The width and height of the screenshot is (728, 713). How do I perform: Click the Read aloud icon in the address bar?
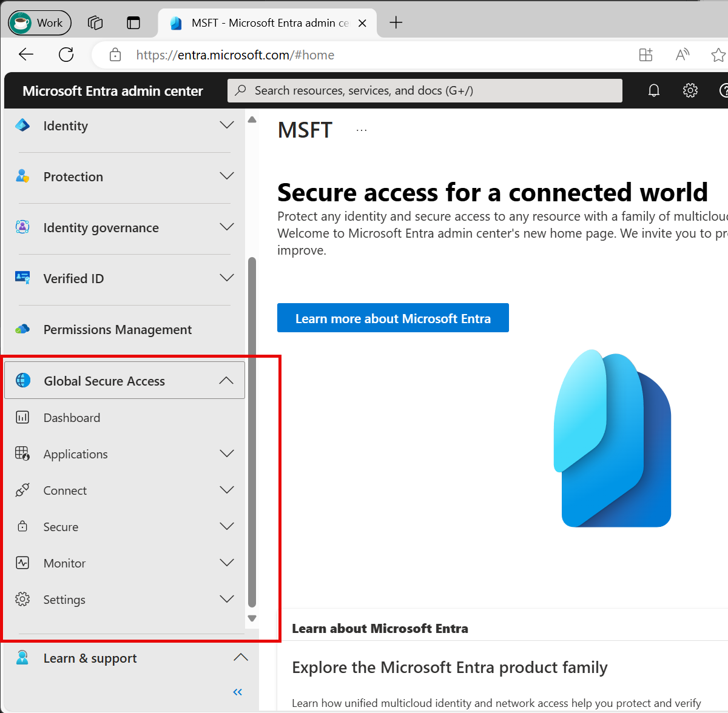[682, 55]
